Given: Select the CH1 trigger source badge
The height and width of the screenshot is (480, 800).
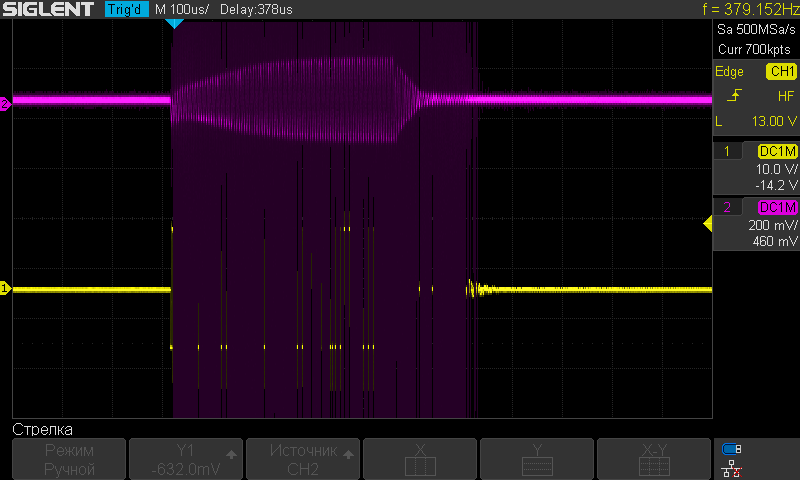Looking at the screenshot, I should click(781, 71).
